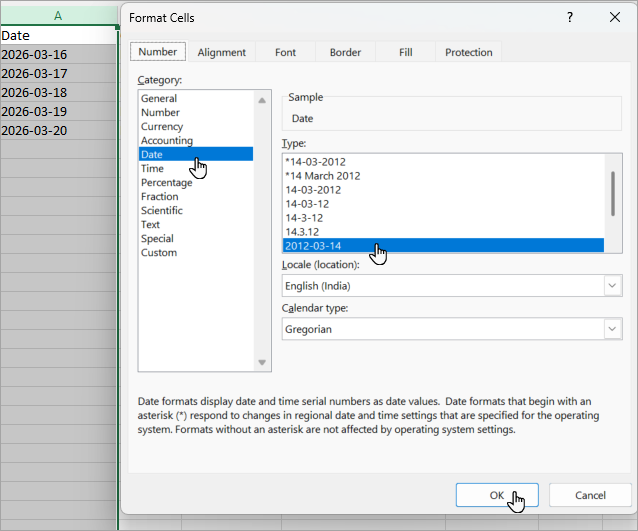Click cell containing 2026-03-19
Screen dimensions: 638x531
58,111
